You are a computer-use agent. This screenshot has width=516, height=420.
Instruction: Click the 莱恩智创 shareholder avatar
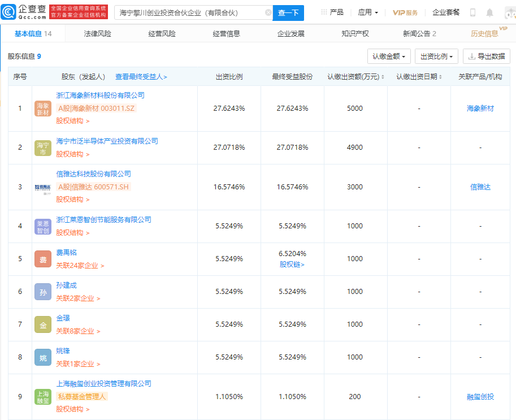click(43, 227)
